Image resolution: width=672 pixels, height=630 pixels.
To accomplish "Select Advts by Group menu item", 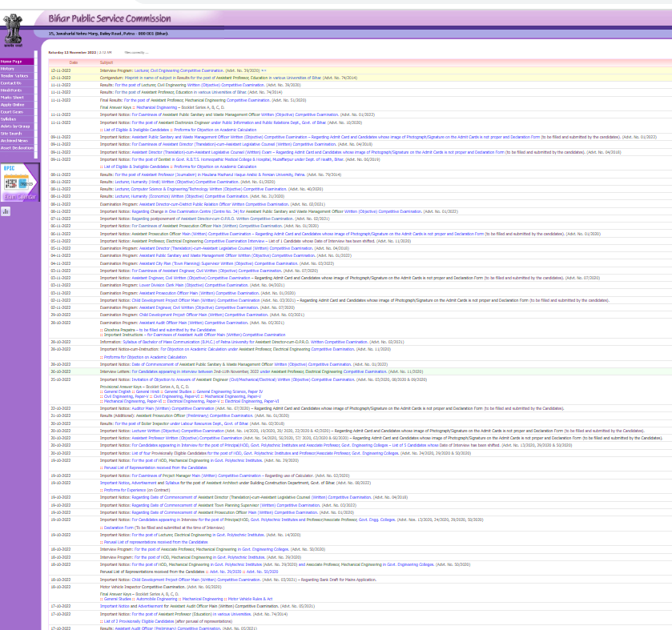I will (x=15, y=126).
